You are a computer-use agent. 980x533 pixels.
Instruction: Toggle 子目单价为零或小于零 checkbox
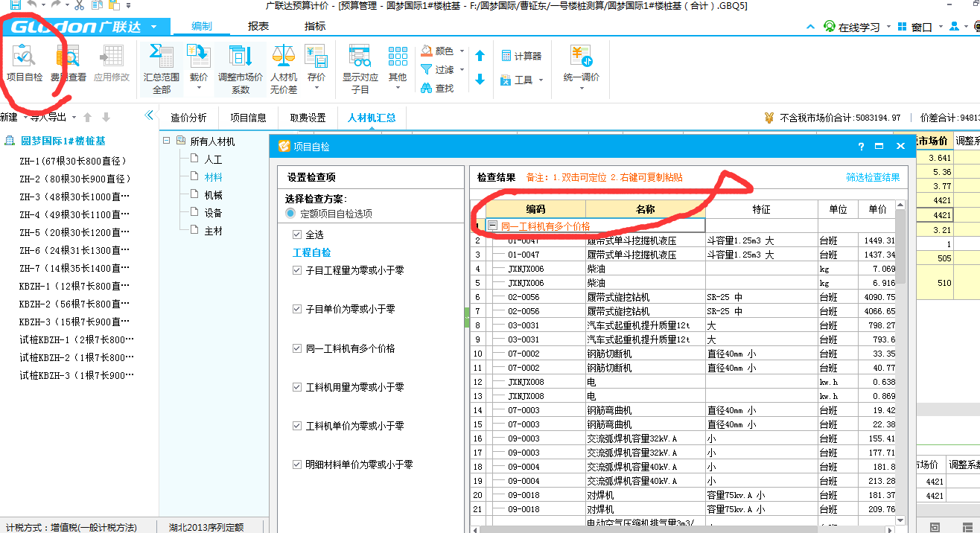(298, 309)
